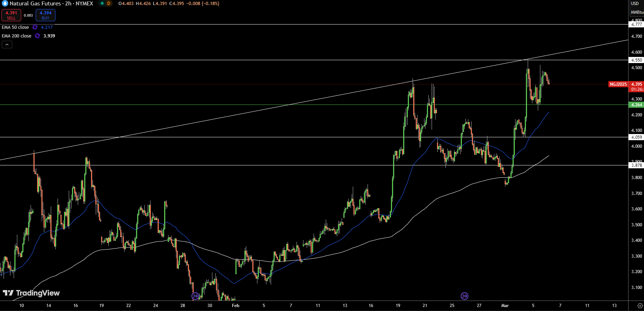Click the blue BUY 4.394 button
This screenshot has height=311, width=644.
tap(45, 15)
